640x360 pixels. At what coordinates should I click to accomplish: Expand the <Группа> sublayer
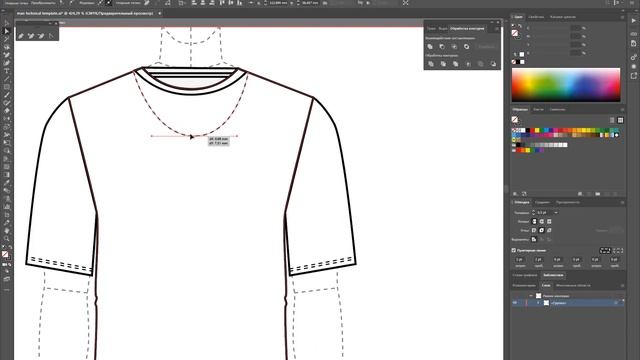point(538,303)
